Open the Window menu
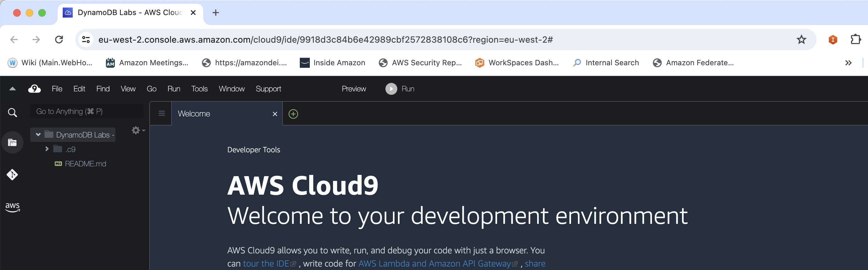The width and height of the screenshot is (868, 270). tap(231, 89)
